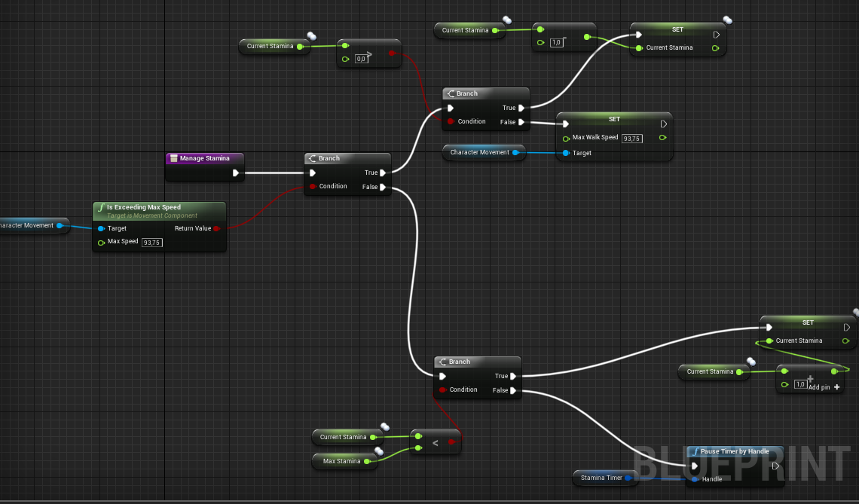This screenshot has height=504, width=859.
Task: Click the Branch icon on the bottom Branch node
Action: pos(443,362)
